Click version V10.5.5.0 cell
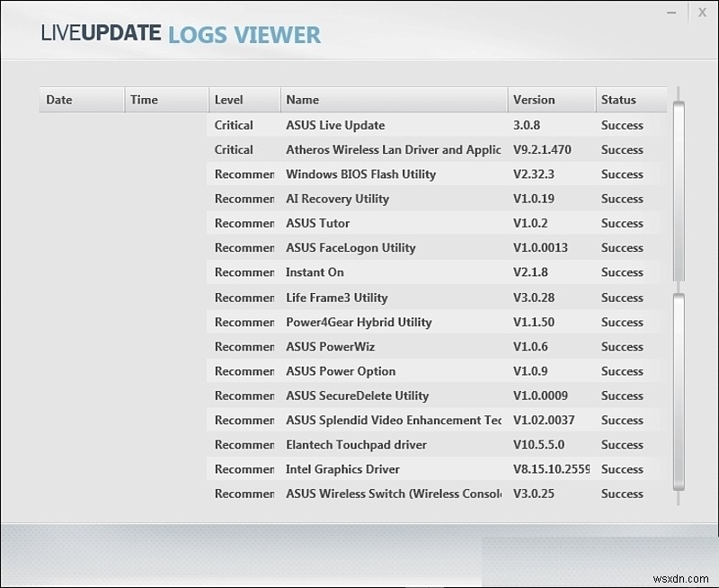The width and height of the screenshot is (719, 588). (x=538, y=445)
